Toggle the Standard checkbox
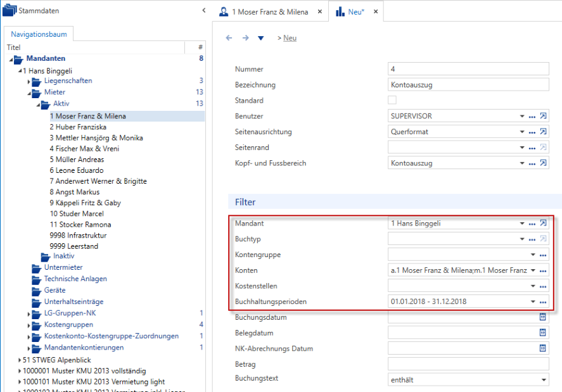Viewport: 562px width, 392px height. [392, 100]
